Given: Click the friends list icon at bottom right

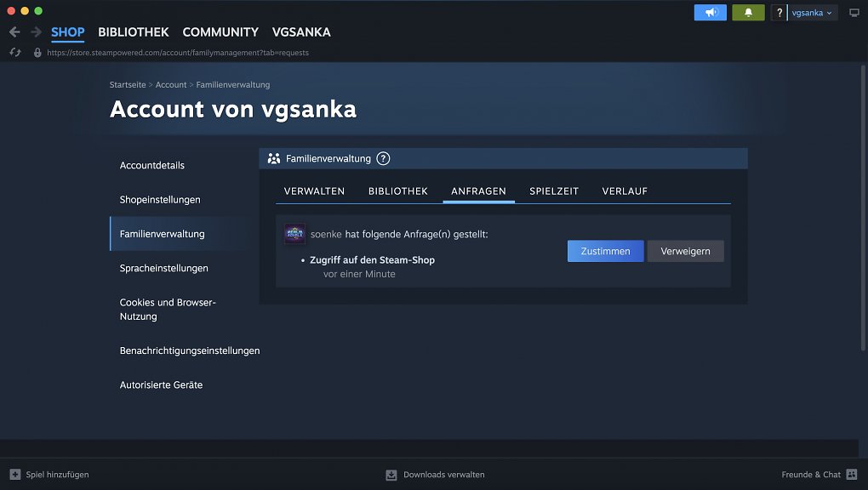Looking at the screenshot, I should (852, 475).
